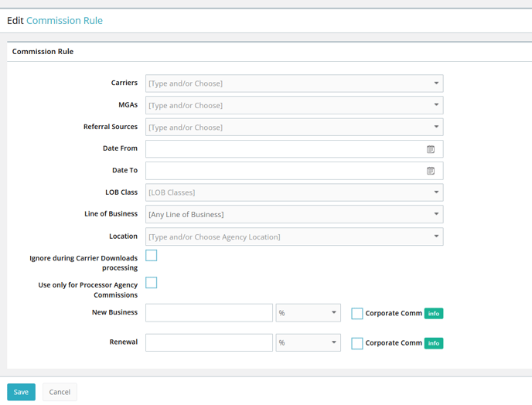Open the Date To calendar picker icon
The width and height of the screenshot is (532, 405).
(431, 171)
